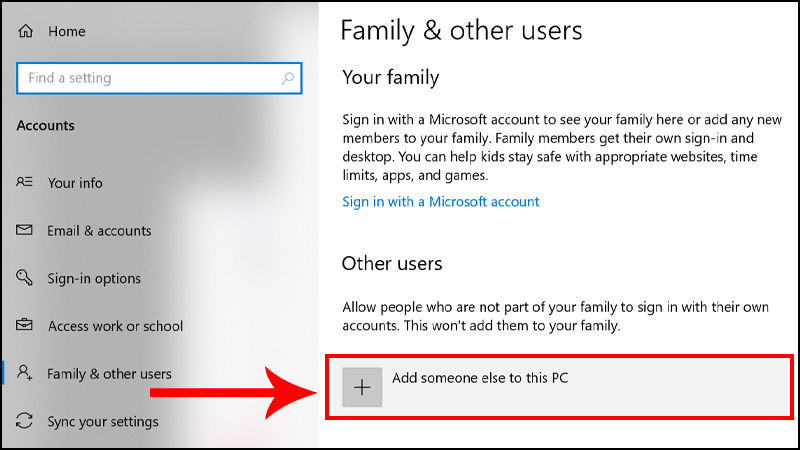Image resolution: width=800 pixels, height=450 pixels.
Task: Click the magnifier icon in search box
Action: point(288,78)
